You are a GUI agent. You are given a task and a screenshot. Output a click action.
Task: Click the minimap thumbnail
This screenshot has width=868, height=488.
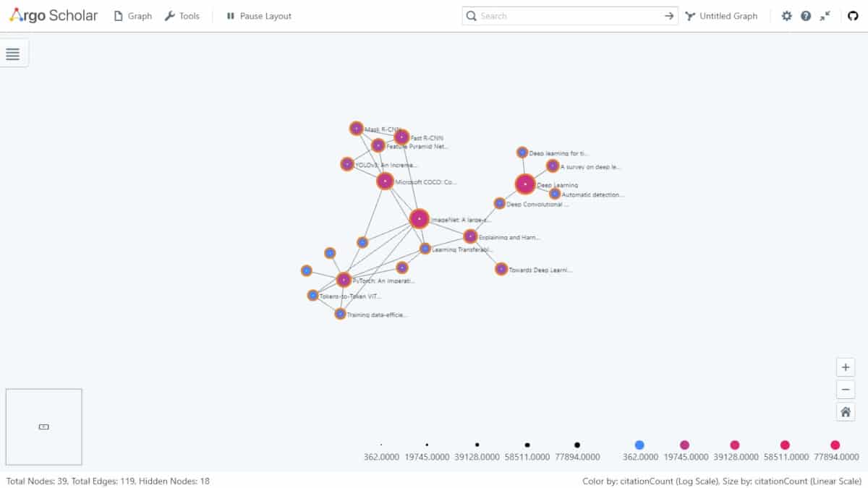tap(43, 427)
